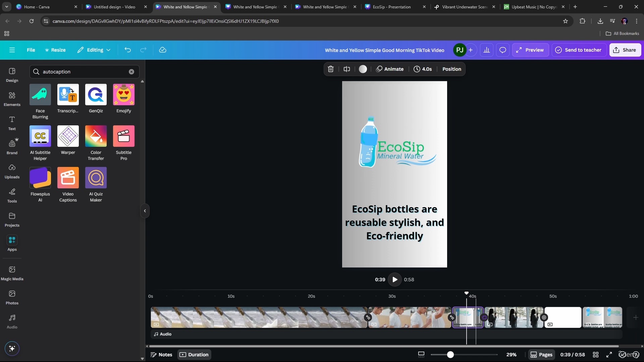The image size is (644, 362).
Task: Open the Video Captions app
Action: [68, 178]
